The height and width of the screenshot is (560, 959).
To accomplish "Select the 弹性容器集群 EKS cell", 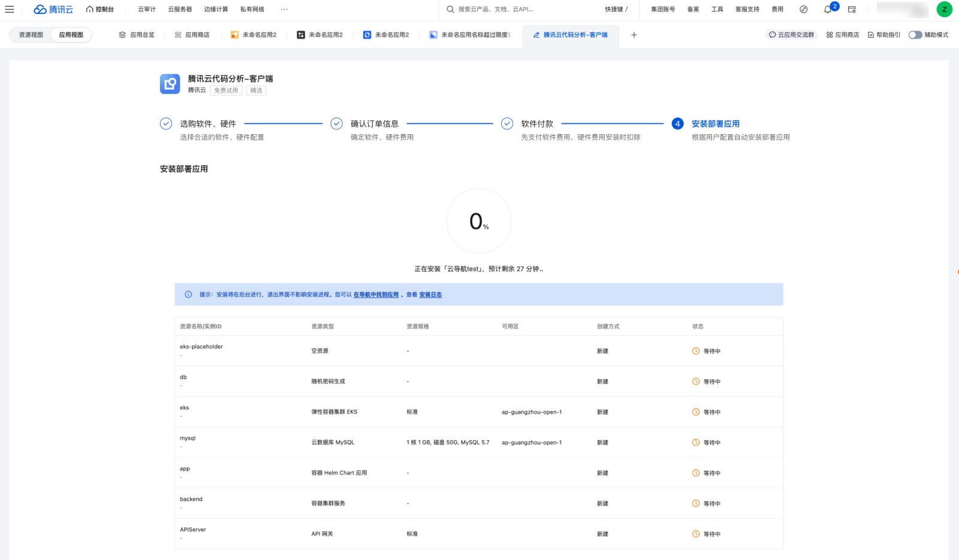I will pos(334,412).
